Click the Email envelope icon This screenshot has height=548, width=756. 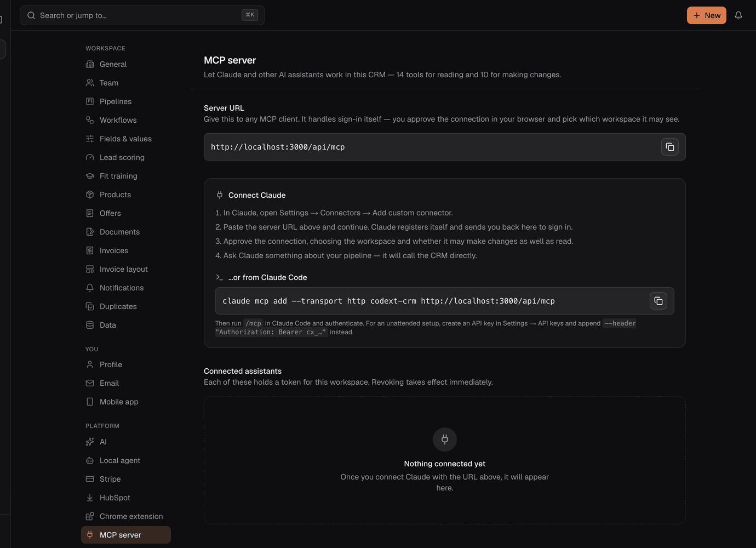[x=90, y=383]
